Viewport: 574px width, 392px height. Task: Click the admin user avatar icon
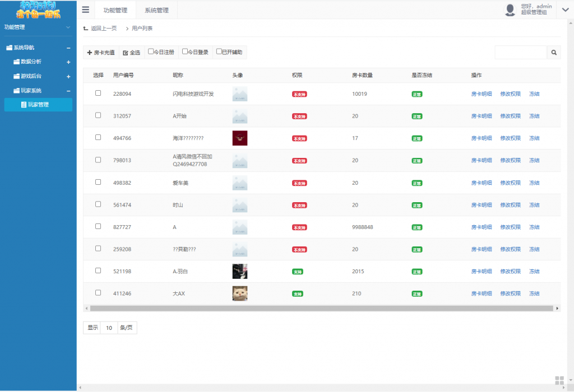(x=510, y=9)
